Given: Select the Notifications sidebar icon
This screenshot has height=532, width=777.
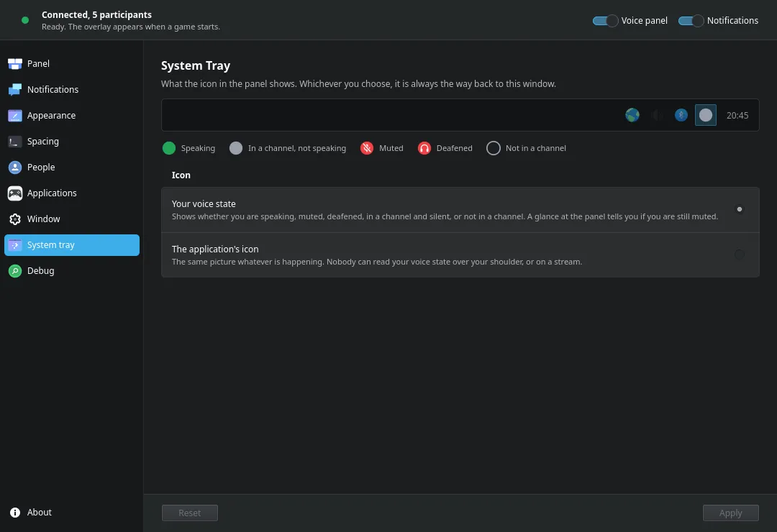Looking at the screenshot, I should click(15, 90).
